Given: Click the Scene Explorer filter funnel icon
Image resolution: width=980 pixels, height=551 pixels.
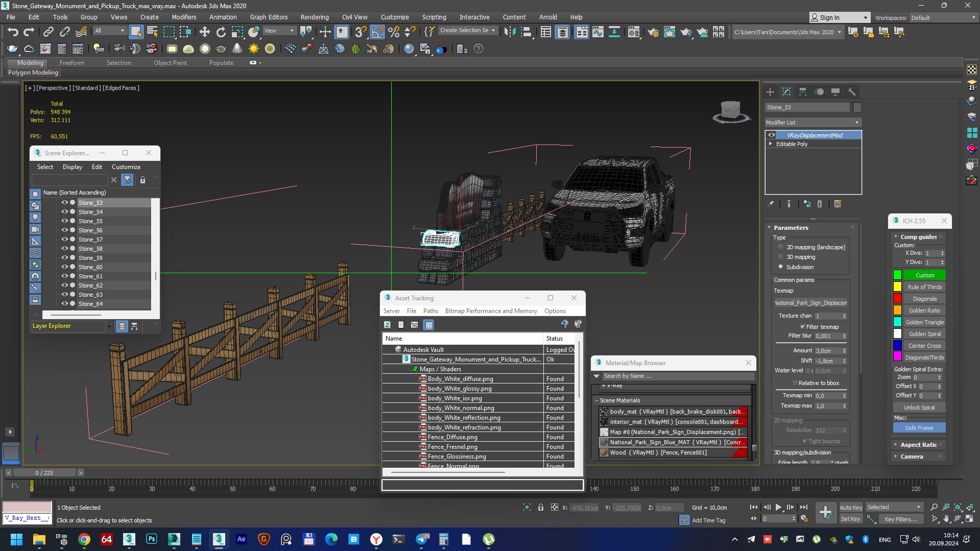Looking at the screenshot, I should coord(127,180).
